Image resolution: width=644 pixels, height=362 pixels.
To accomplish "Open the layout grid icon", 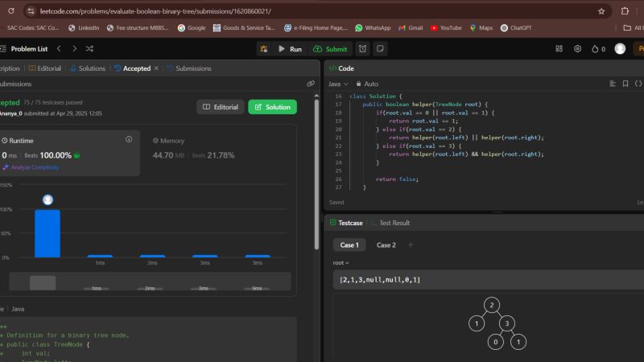I will point(559,48).
